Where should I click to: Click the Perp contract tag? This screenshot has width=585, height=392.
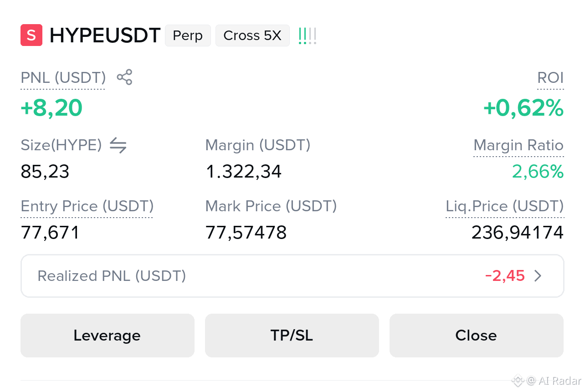pyautogui.click(x=188, y=36)
